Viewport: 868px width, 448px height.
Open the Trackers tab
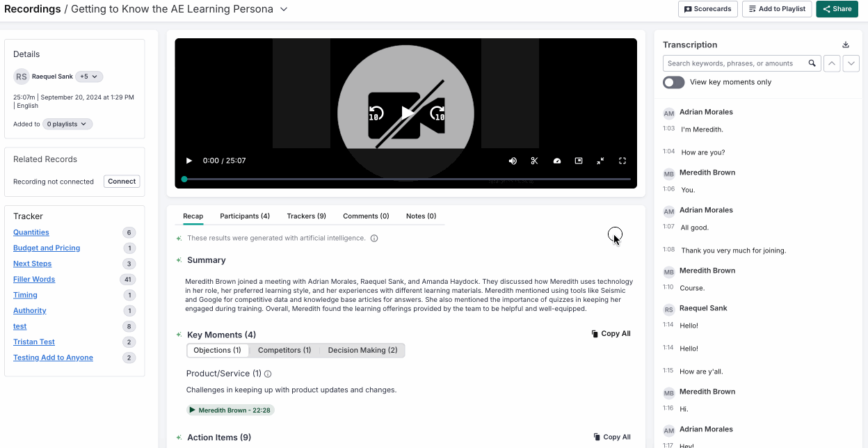tap(306, 216)
